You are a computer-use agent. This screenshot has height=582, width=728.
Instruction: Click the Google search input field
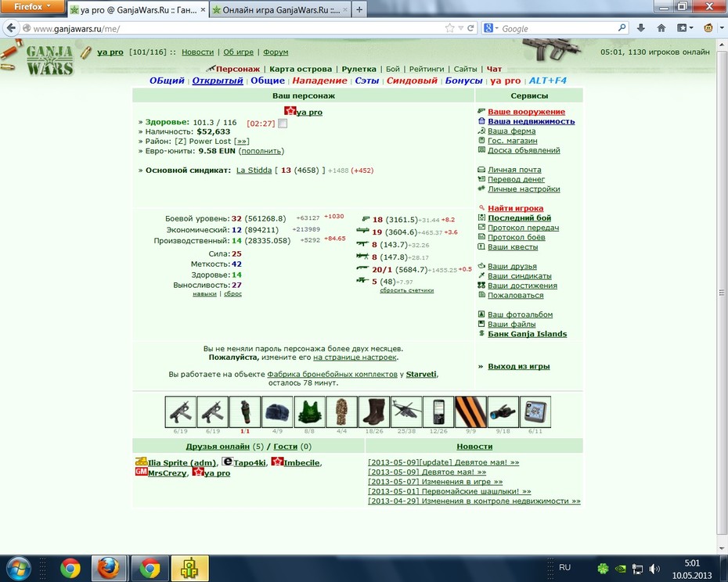click(x=559, y=28)
